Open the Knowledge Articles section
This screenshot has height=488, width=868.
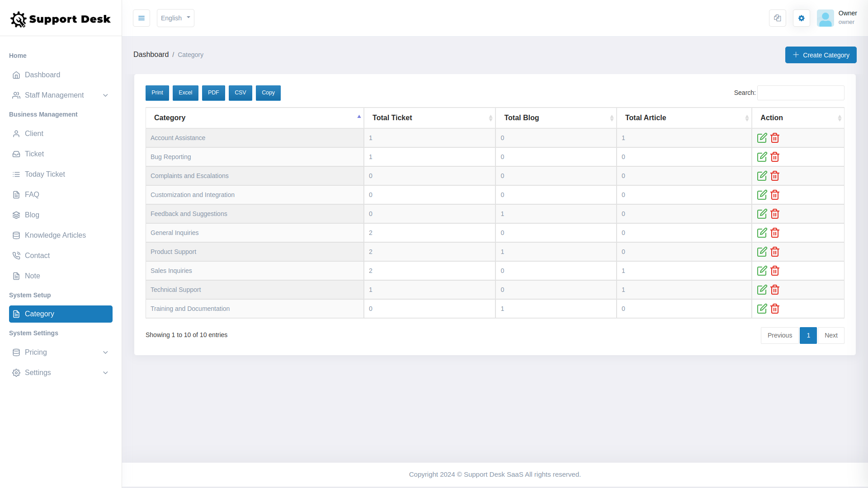click(55, 235)
